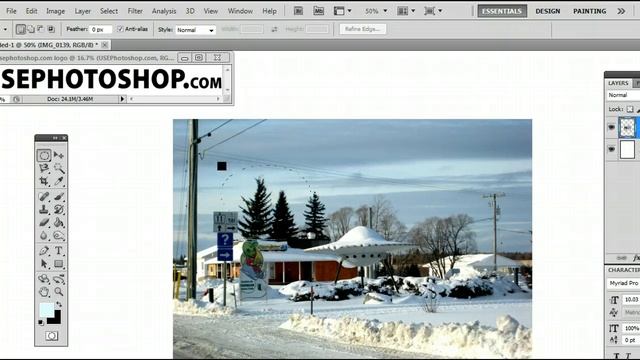
Task: Select the Move tool
Action: (59, 155)
